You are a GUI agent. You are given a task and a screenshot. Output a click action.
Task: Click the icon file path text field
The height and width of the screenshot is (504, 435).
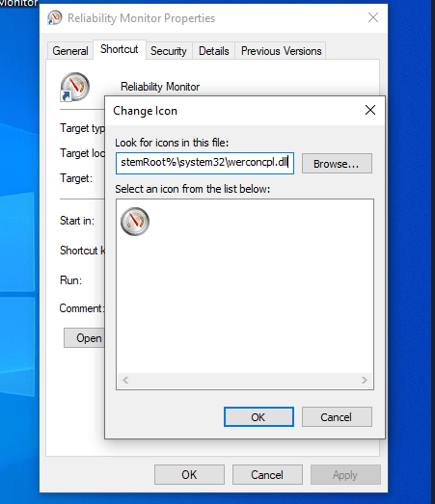[x=204, y=163]
